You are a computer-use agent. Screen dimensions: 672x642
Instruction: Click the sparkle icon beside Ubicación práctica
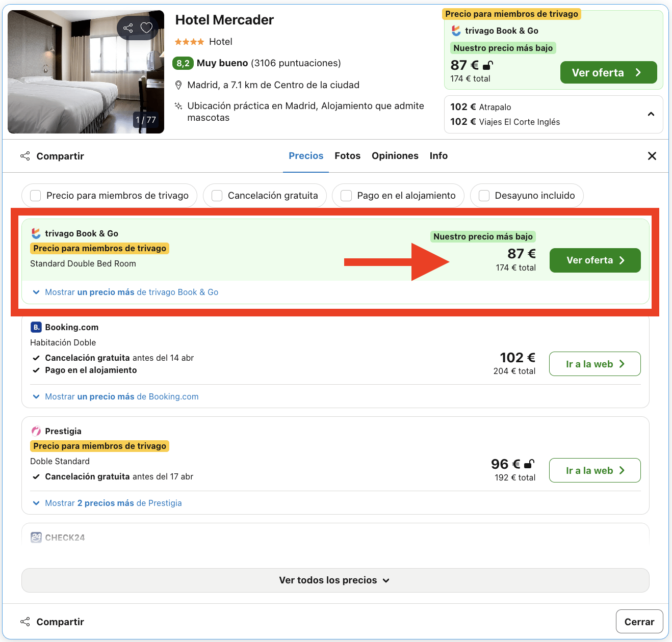point(178,106)
